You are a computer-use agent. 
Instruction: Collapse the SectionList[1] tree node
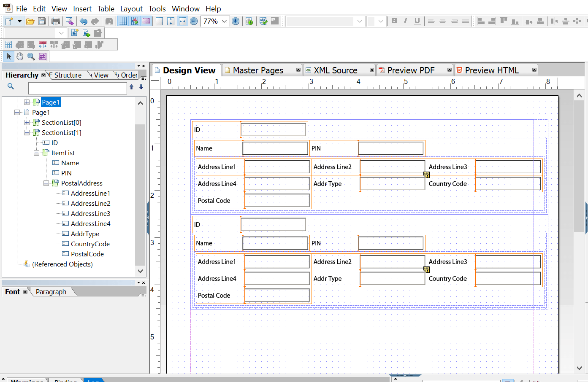(x=27, y=132)
